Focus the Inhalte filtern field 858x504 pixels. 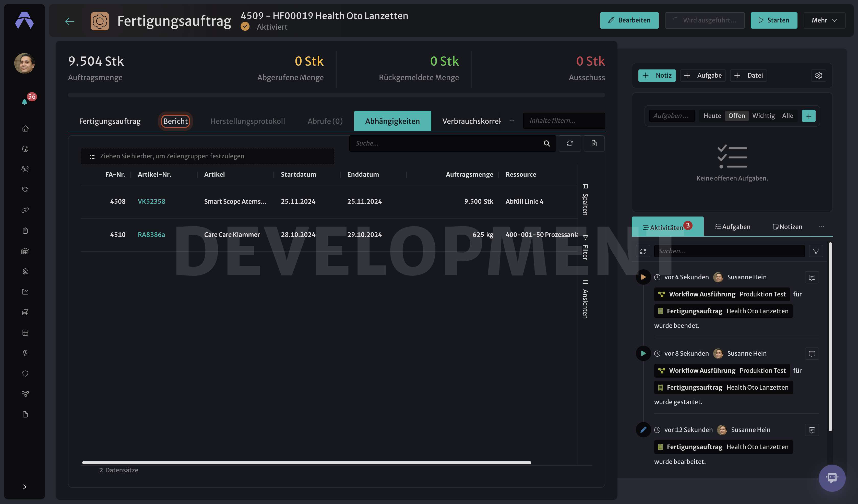[564, 121]
